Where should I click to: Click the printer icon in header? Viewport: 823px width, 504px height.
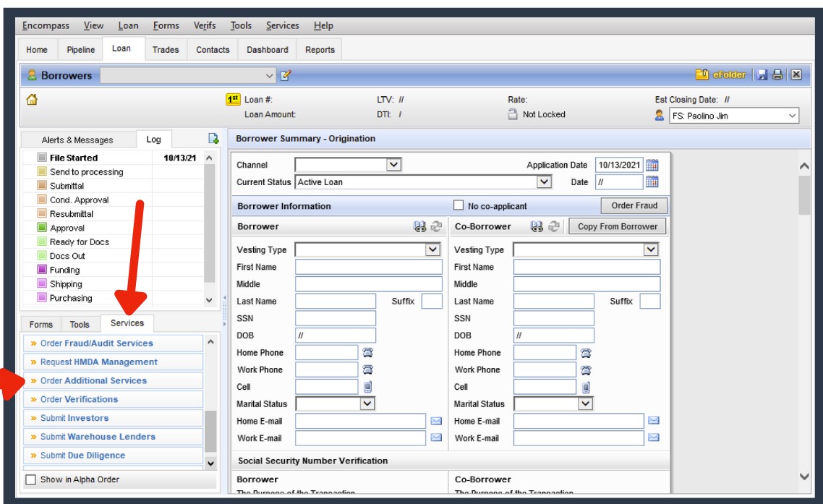[x=777, y=75]
